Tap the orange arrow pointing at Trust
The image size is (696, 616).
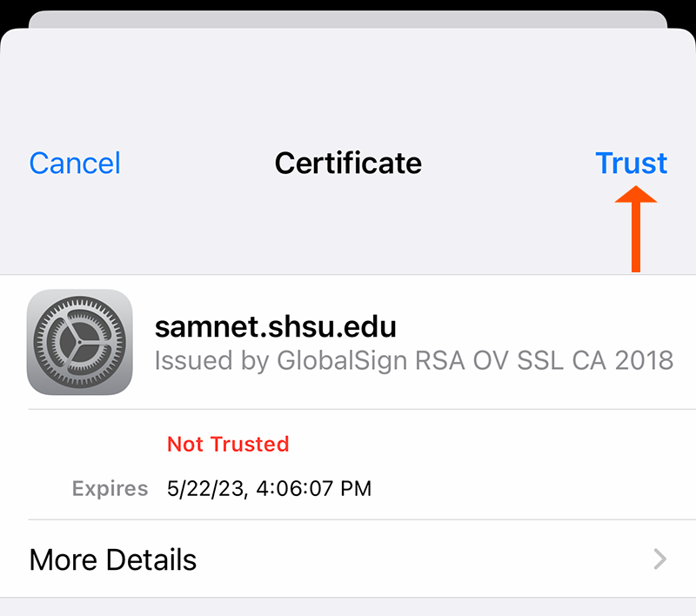coord(636,226)
